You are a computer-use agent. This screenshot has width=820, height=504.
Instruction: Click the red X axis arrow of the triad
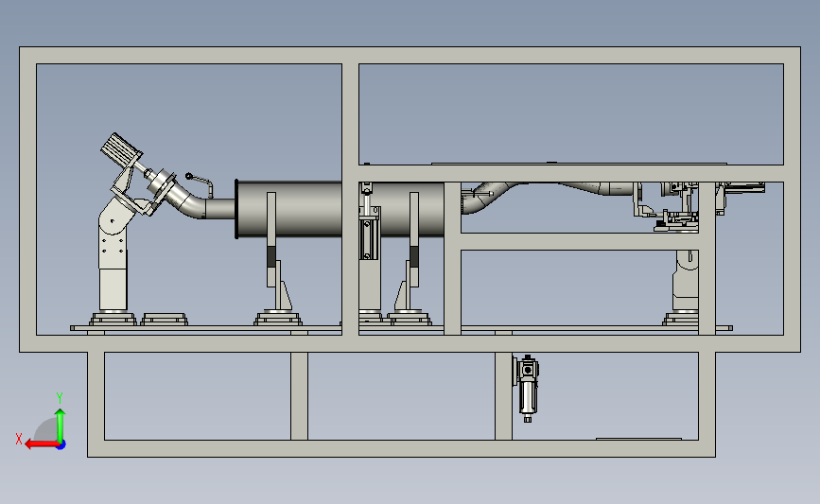pos(41,444)
